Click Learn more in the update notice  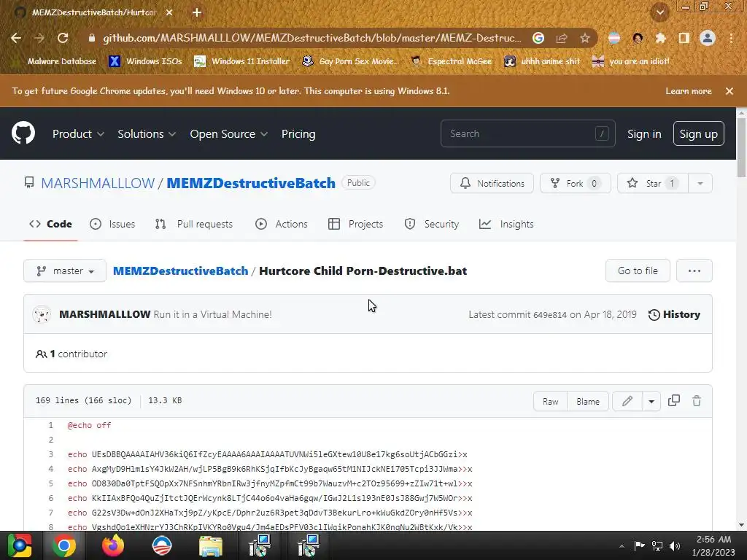[x=689, y=91]
